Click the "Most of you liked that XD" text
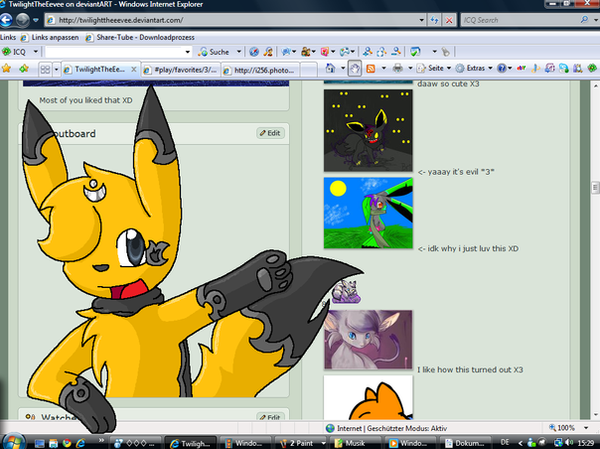The height and width of the screenshot is (449, 600). 86,100
